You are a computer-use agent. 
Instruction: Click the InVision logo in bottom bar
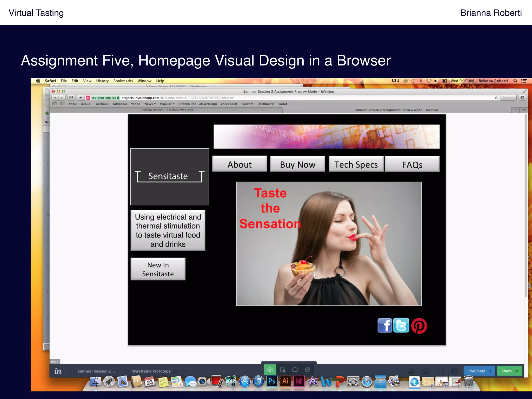coord(58,371)
